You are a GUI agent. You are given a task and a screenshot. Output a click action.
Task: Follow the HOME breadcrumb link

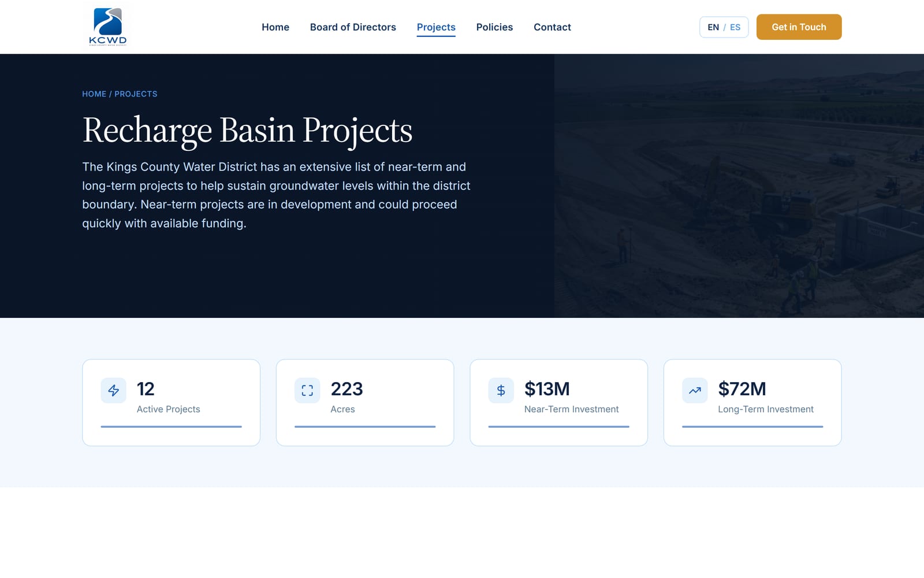(x=94, y=94)
